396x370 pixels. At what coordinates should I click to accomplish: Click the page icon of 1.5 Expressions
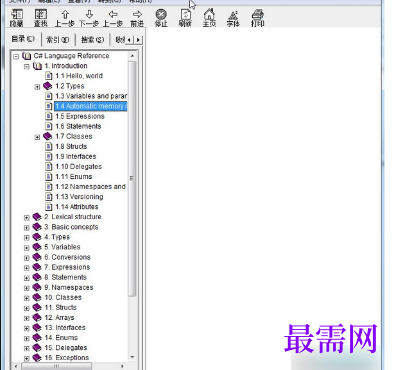49,116
